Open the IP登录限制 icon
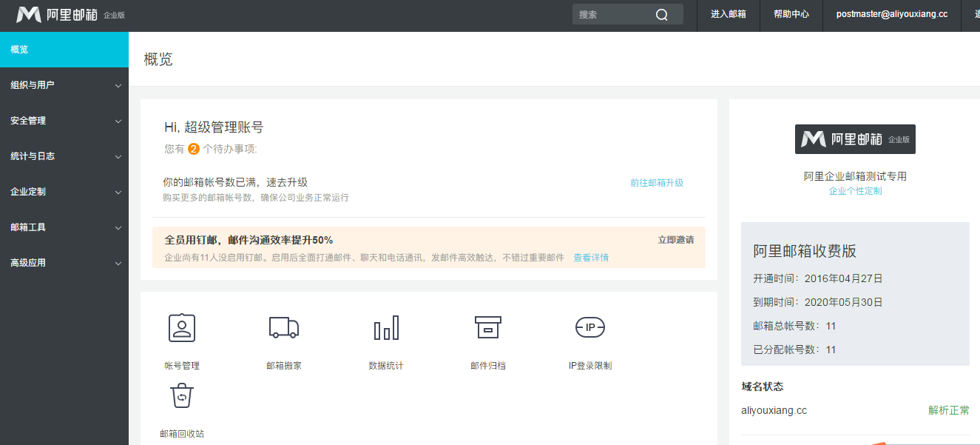 (x=589, y=328)
